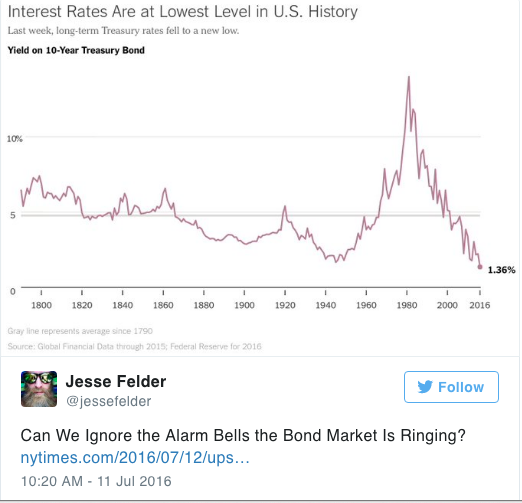The image size is (522, 503).
Task: Click the gray average line note
Action: click(80, 331)
